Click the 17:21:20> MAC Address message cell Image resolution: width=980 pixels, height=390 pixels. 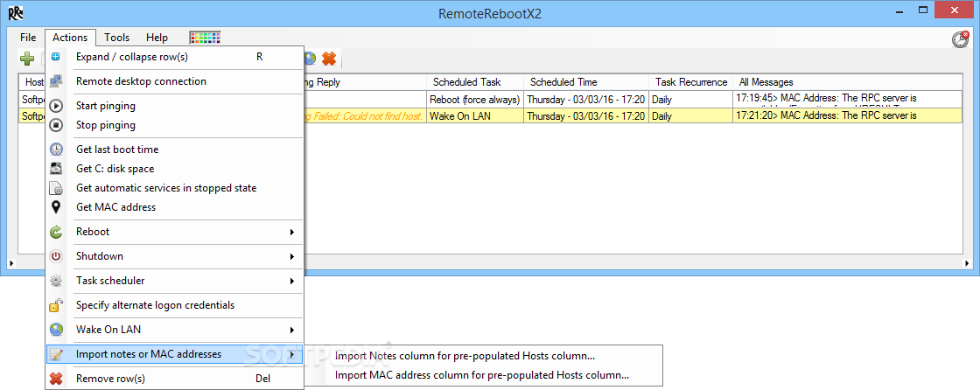pyautogui.click(x=847, y=116)
